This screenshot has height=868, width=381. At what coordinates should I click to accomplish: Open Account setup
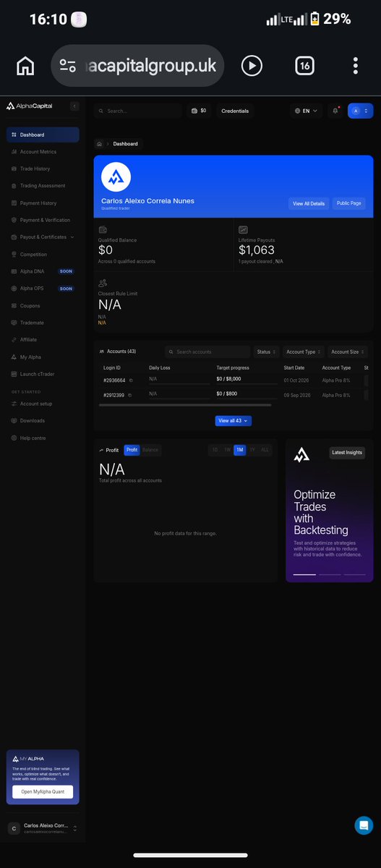tap(43, 404)
